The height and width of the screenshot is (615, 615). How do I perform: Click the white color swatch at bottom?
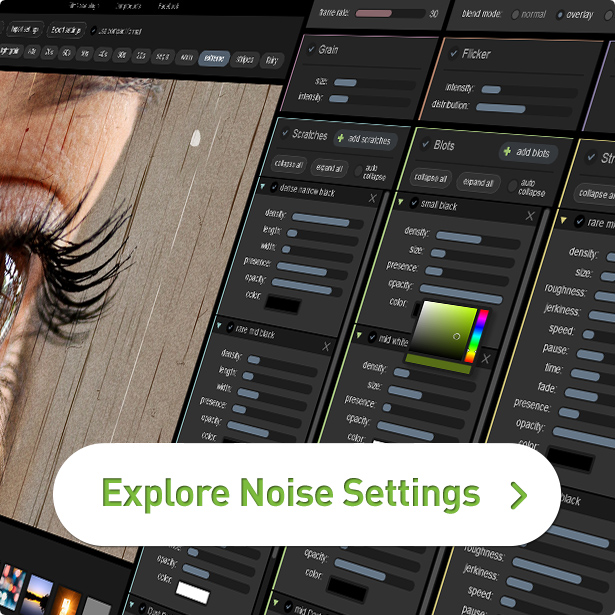pos(193,592)
